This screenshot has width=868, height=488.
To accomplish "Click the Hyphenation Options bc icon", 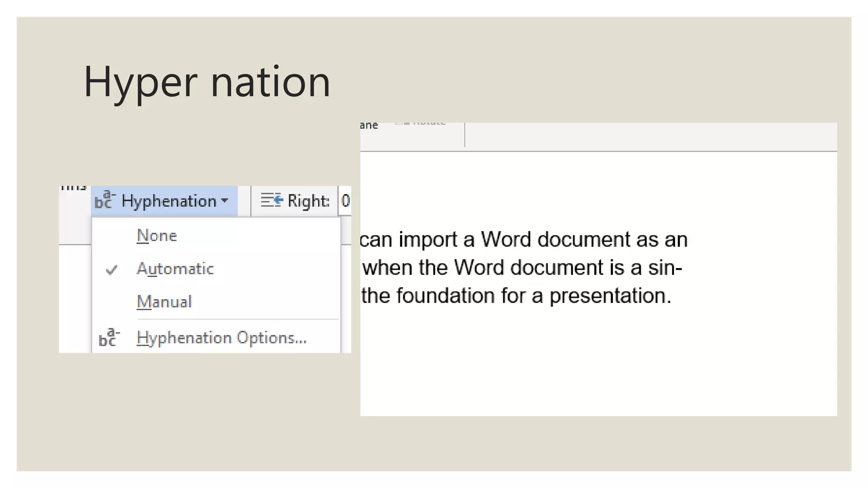I will point(109,338).
